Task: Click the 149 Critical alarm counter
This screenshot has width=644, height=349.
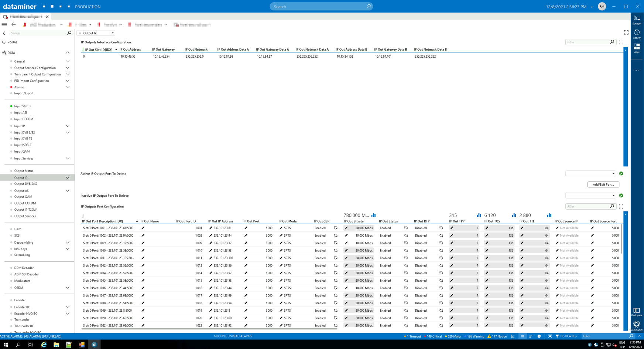Action: click(433, 336)
